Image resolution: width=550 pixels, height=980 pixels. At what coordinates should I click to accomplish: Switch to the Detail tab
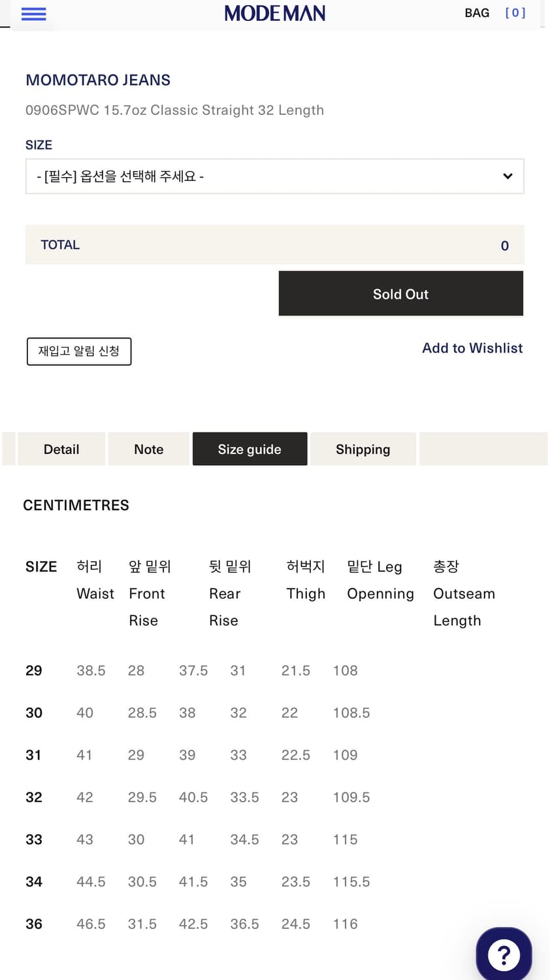tap(61, 449)
